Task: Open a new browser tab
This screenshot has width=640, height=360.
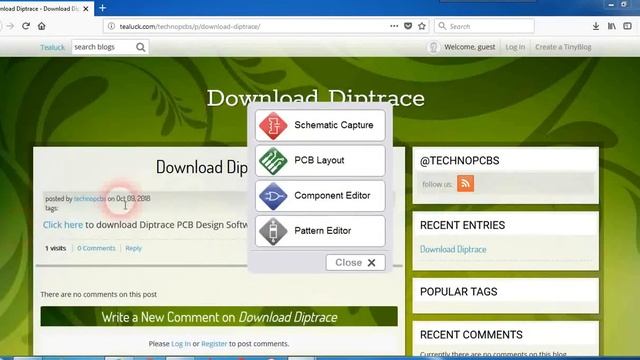Action: click(x=102, y=8)
